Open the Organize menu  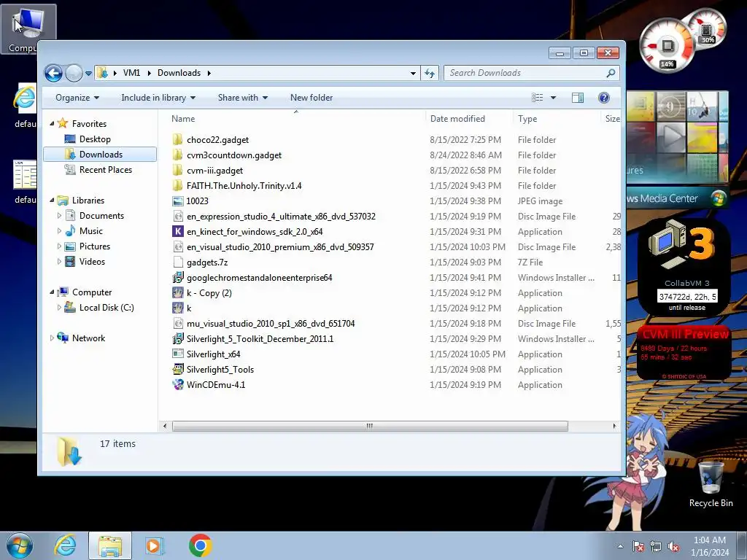77,98
